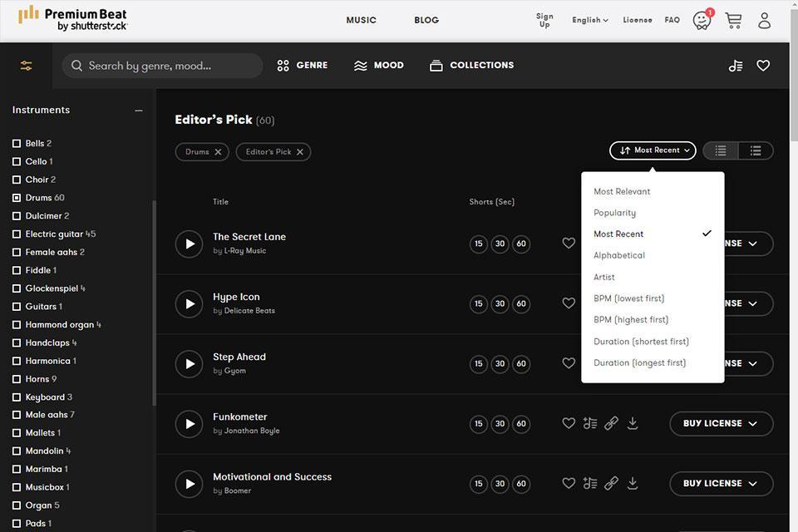Image resolution: width=798 pixels, height=532 pixels.
Task: Go to the Music page
Action: [362, 20]
